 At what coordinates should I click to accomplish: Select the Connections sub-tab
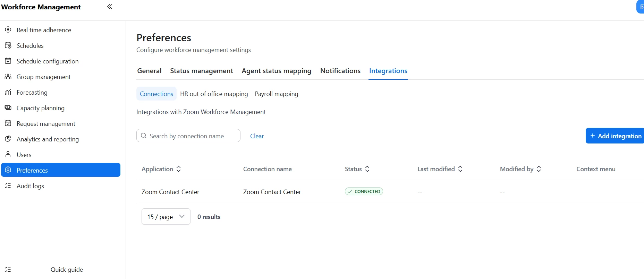pyautogui.click(x=156, y=94)
